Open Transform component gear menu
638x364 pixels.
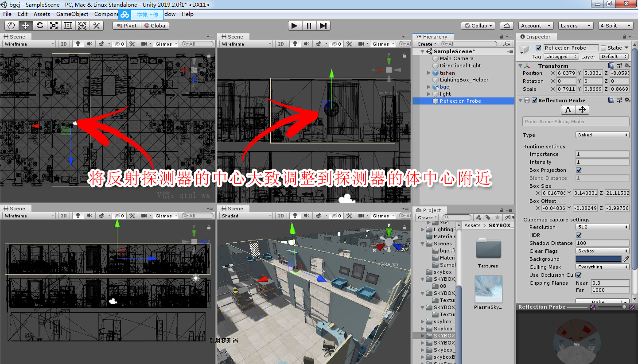[626, 66]
